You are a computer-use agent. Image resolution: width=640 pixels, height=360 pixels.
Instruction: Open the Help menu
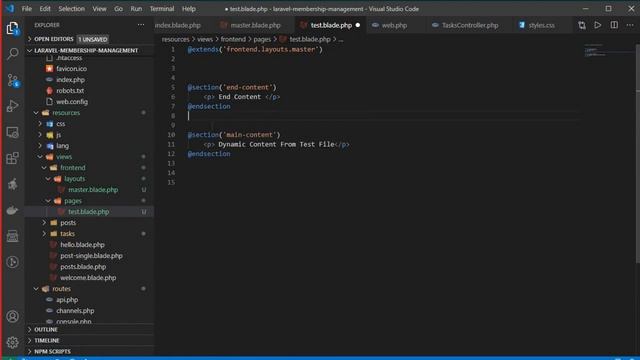pos(189,9)
